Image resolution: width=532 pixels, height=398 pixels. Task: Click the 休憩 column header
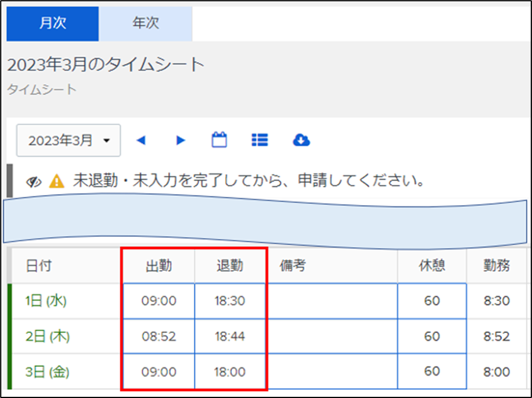(432, 266)
